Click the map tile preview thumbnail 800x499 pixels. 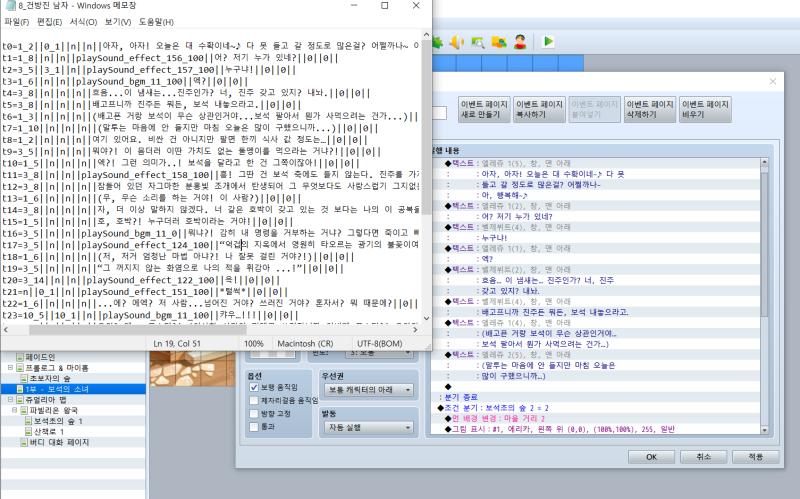[193, 368]
